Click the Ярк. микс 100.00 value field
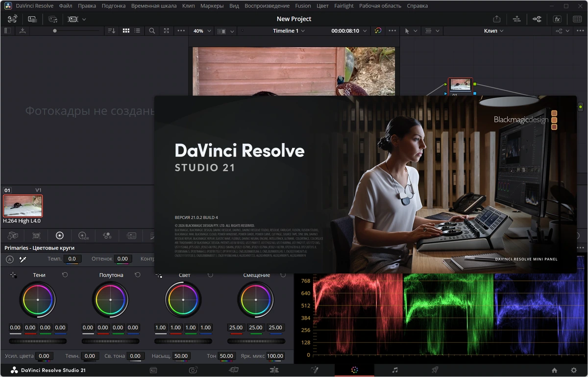This screenshot has width=588, height=377. click(x=275, y=356)
